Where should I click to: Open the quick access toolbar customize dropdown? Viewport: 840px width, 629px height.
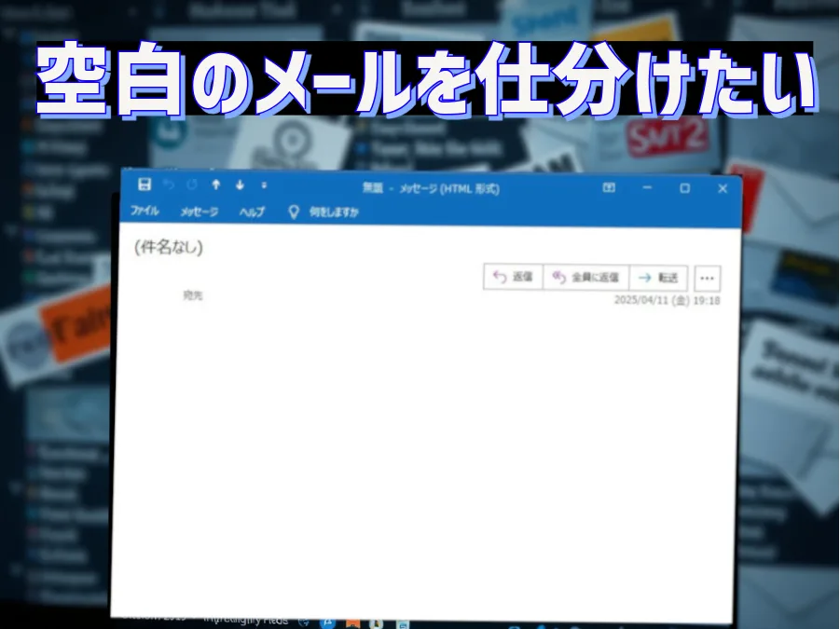point(262,185)
